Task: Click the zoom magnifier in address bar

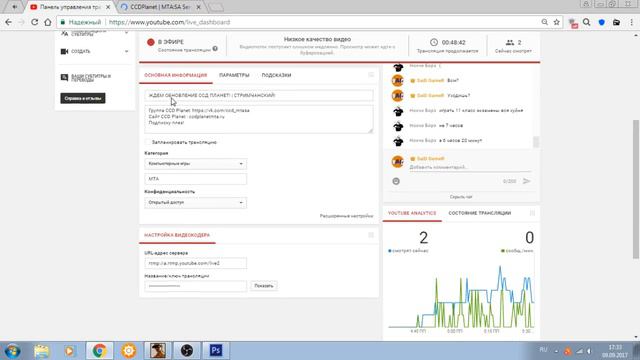Action: click(544, 22)
